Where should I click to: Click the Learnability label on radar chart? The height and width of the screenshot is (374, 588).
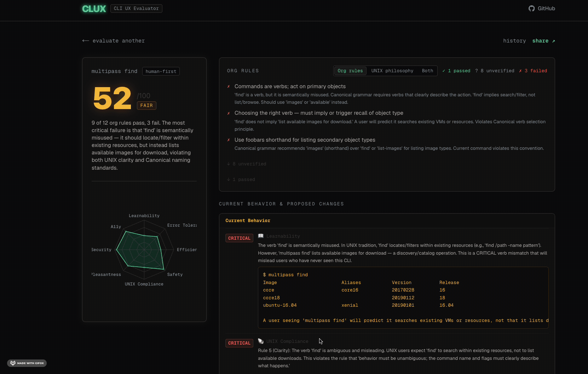144,216
